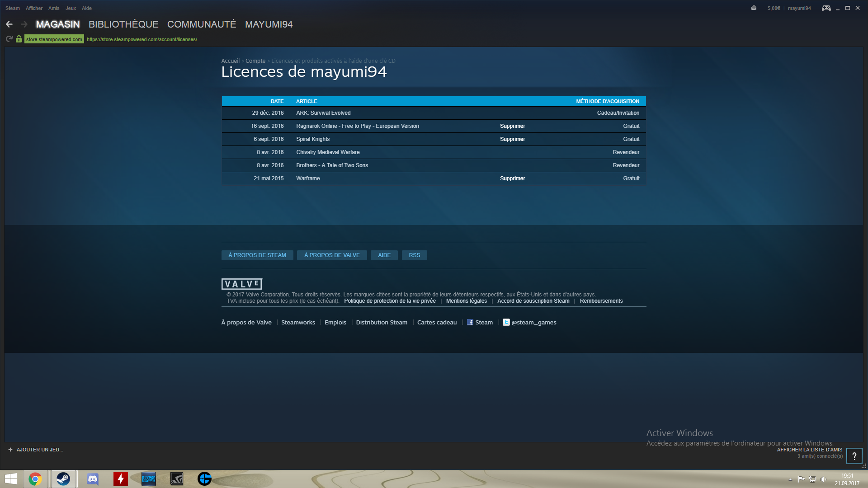Viewport: 868px width, 488px height.
Task: Remove Warframe with Supprimer
Action: 512,178
